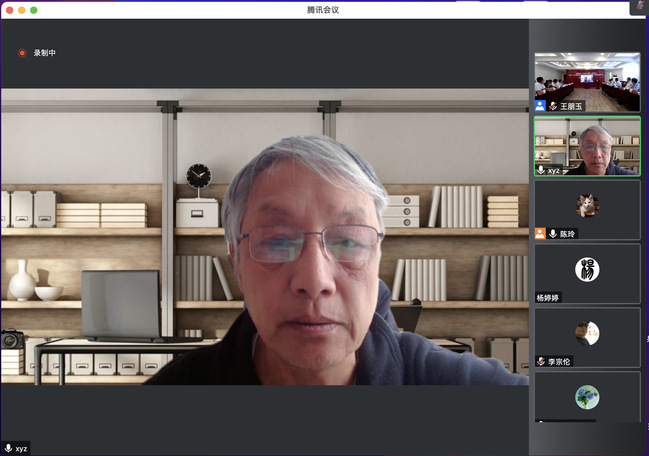Click the profile picture in top-right corner
The image size is (649, 456).
click(x=638, y=7)
